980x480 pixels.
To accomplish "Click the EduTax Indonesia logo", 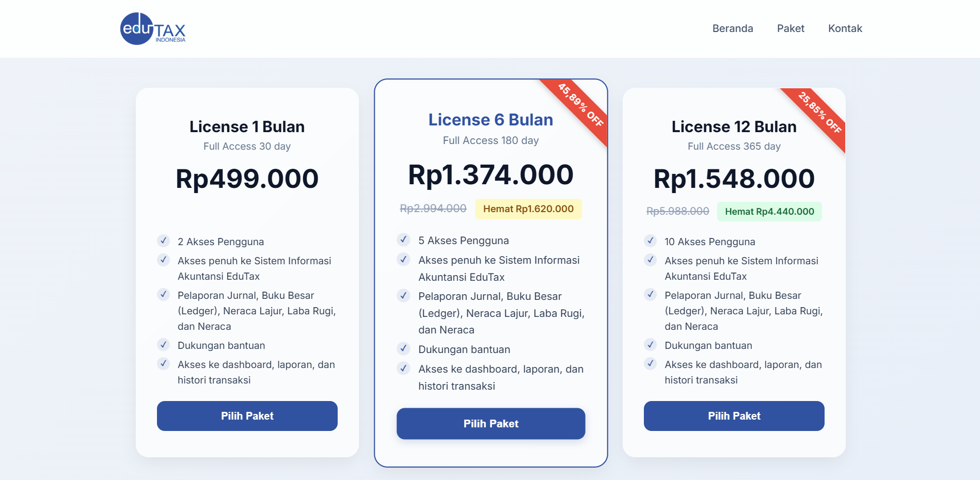I will (152, 29).
